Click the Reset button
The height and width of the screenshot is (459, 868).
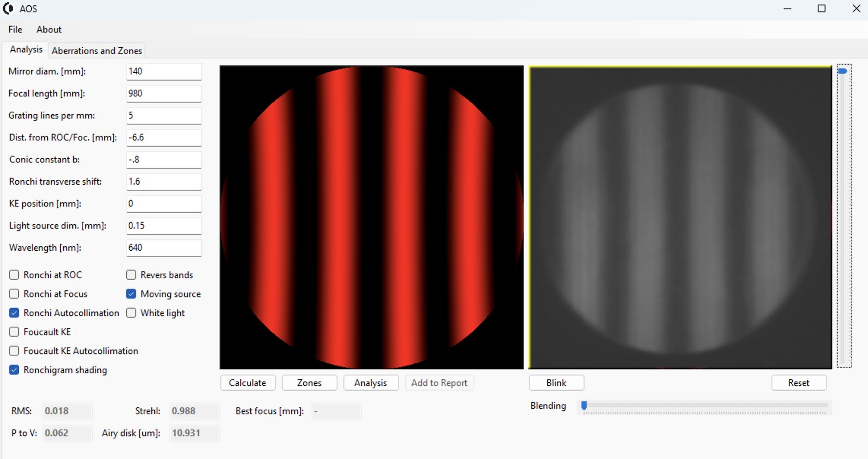[x=799, y=383]
